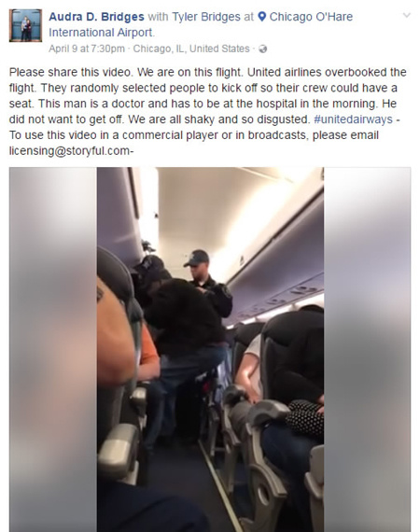Click the blurred right side of video
This screenshot has height=532, width=420.
(x=368, y=349)
